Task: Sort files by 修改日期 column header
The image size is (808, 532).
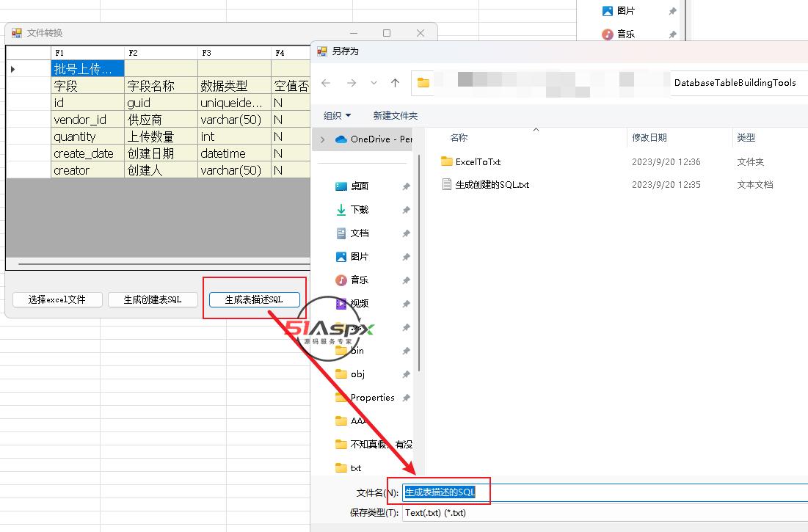Action: click(x=649, y=137)
